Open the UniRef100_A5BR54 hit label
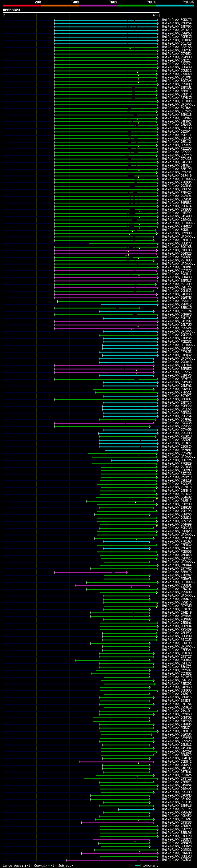The width and height of the screenshot is (197, 868). (x=176, y=23)
